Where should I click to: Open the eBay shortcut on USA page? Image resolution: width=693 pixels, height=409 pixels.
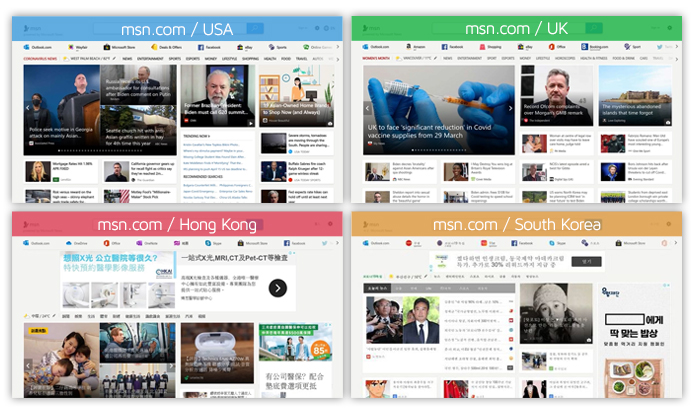(x=245, y=47)
